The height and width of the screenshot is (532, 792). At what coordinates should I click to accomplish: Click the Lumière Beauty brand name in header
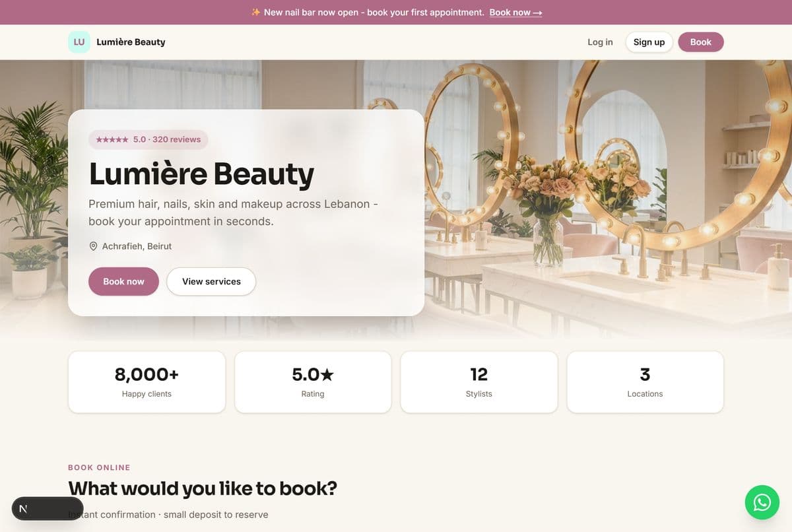pyautogui.click(x=131, y=42)
